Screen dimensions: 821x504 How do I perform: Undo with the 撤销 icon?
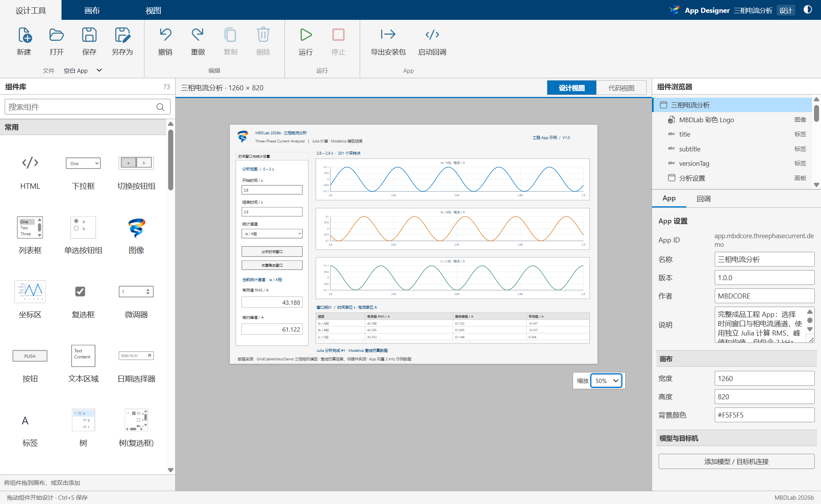[x=165, y=35]
